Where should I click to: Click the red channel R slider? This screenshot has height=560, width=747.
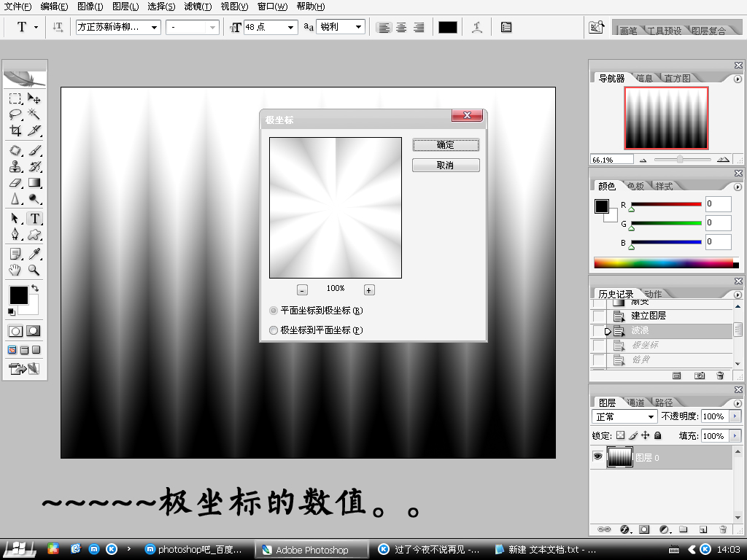pos(665,204)
